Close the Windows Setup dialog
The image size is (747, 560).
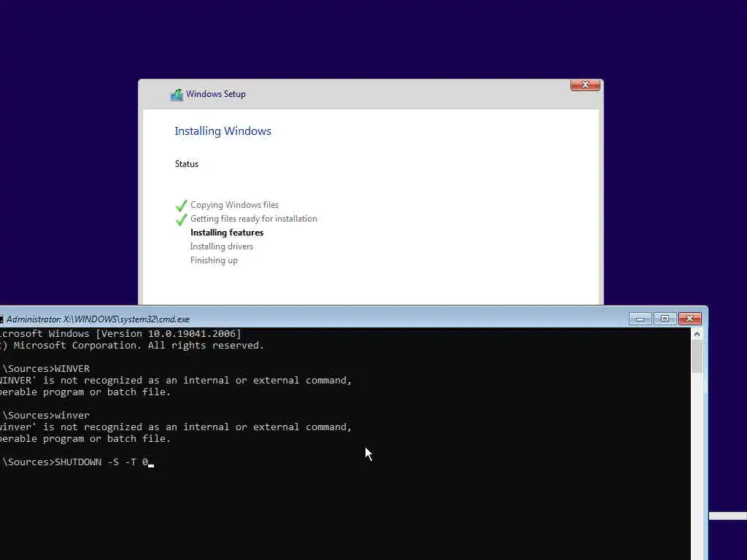click(x=585, y=85)
